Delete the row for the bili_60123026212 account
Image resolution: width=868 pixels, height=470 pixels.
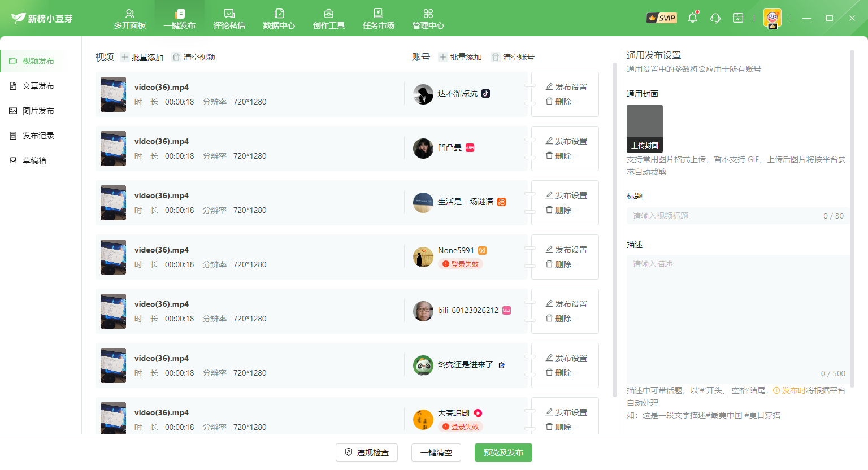coord(558,319)
